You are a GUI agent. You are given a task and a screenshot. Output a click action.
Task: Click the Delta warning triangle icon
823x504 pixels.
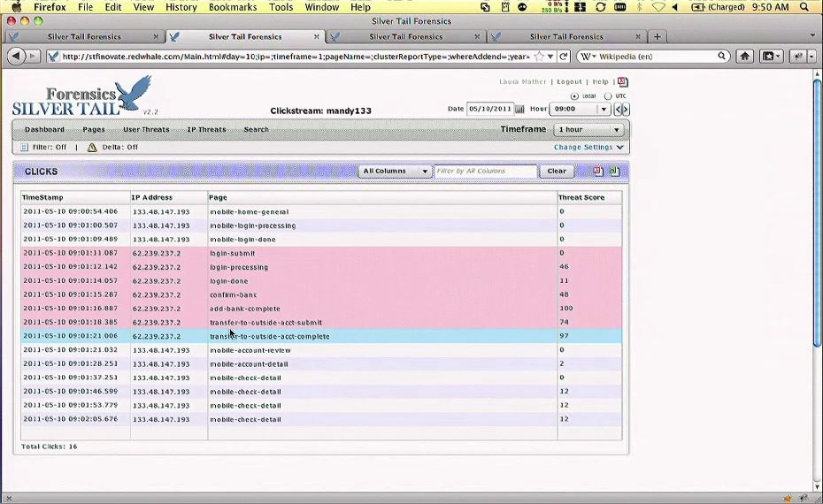point(92,148)
